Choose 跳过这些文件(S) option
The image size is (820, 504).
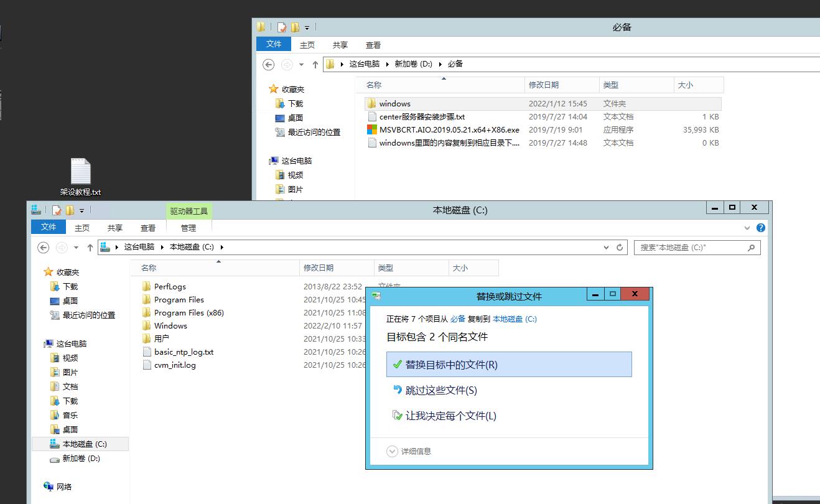(x=441, y=391)
